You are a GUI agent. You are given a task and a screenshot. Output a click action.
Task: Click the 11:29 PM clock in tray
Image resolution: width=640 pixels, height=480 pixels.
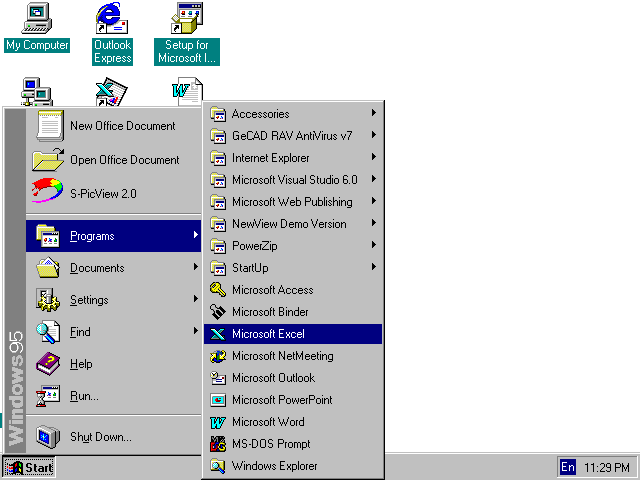(x=607, y=467)
